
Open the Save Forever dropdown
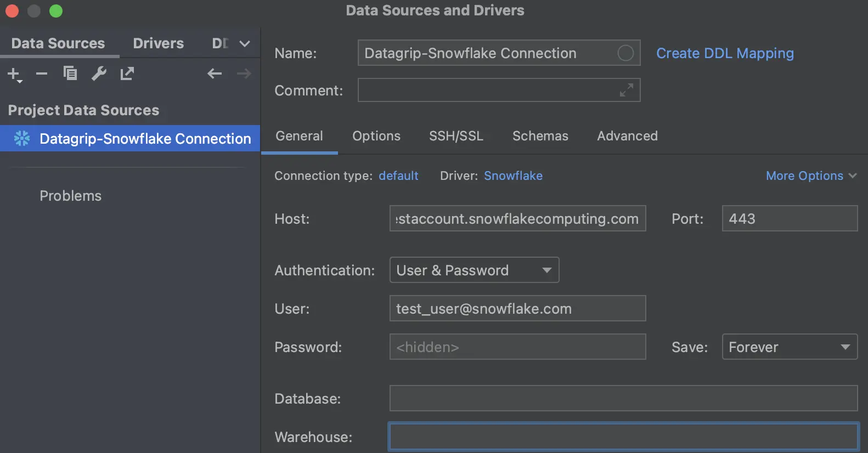click(x=790, y=347)
